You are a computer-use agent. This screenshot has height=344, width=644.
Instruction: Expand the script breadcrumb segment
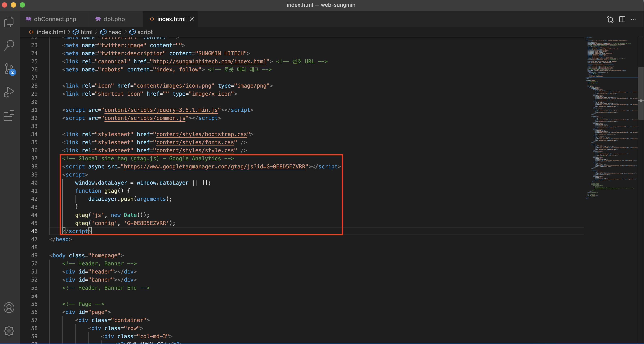tap(145, 32)
